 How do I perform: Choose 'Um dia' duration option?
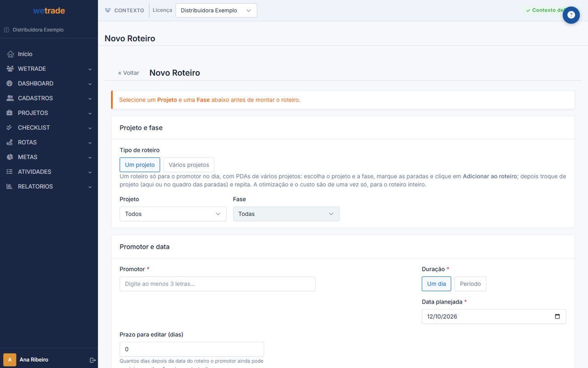[x=436, y=284]
